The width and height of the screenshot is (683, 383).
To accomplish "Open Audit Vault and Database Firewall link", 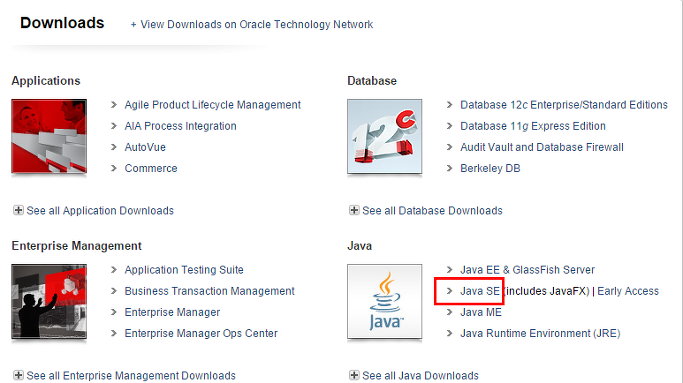I will point(542,147).
